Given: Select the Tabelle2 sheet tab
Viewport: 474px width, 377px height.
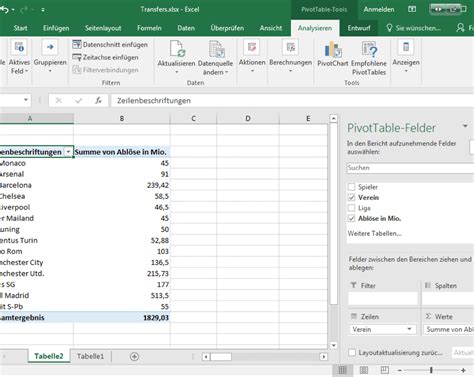Looking at the screenshot, I should [49, 356].
